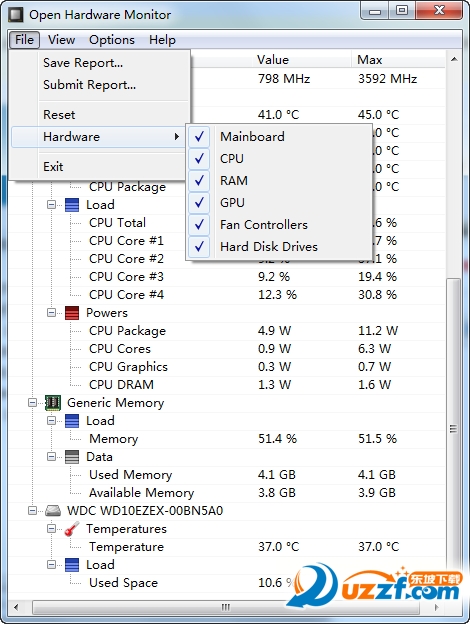This screenshot has height=624, width=470.
Task: Open the View menu
Action: coord(61,40)
